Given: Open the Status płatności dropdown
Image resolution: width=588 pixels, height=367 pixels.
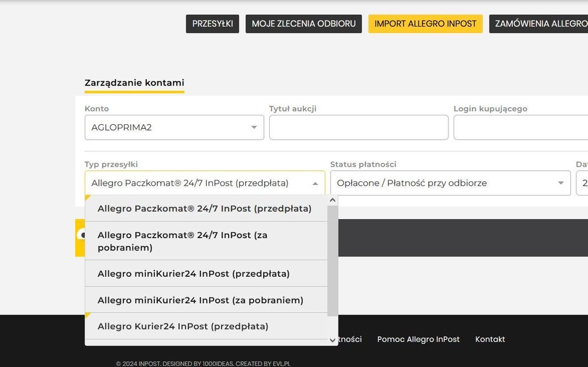Looking at the screenshot, I should click(450, 183).
